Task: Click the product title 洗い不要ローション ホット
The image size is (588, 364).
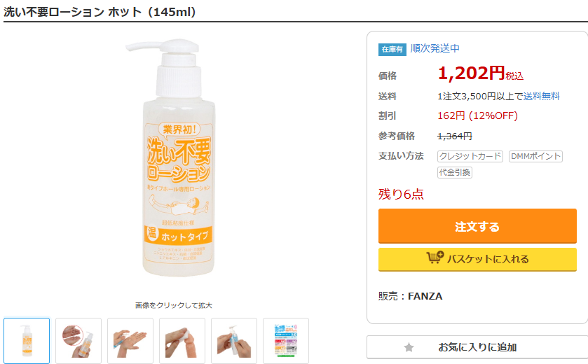Action: (100, 12)
